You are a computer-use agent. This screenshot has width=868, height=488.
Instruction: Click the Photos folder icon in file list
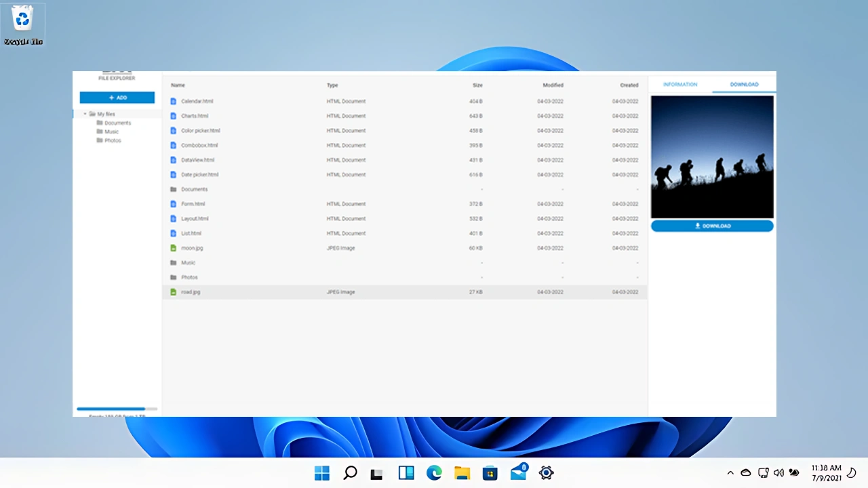174,277
